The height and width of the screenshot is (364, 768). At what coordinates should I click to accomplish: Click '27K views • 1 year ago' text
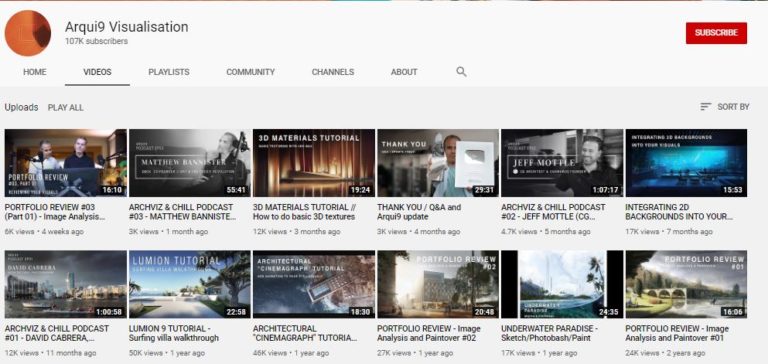coord(415,353)
